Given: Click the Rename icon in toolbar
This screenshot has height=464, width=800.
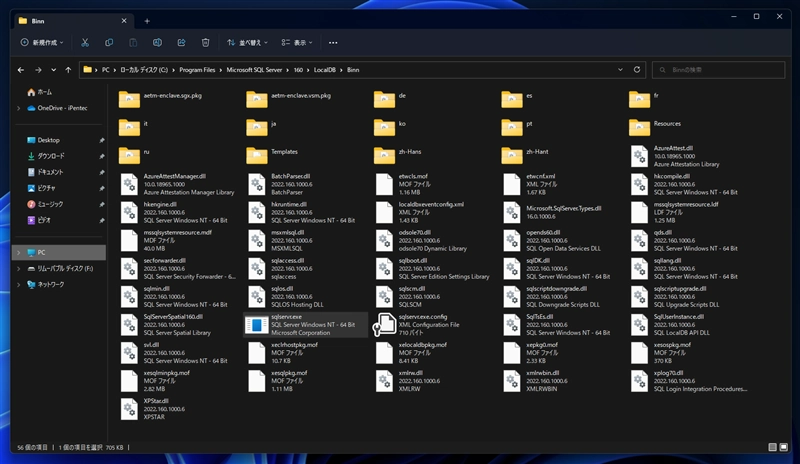Looking at the screenshot, I should pyautogui.click(x=157, y=43).
